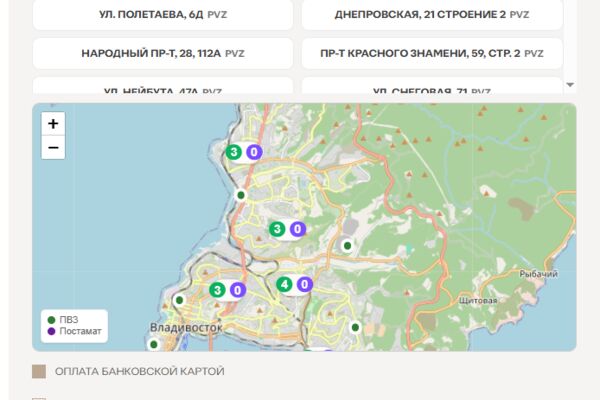Select PVZ marker at bottom-left coast
Screen dimensions: 600x400
click(154, 344)
